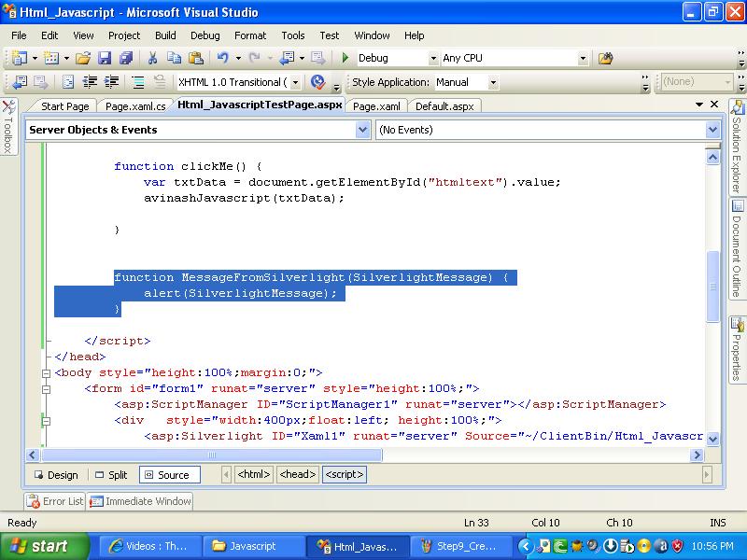Click the Check Accessibility validation icon
747x560 pixels.
[317, 82]
